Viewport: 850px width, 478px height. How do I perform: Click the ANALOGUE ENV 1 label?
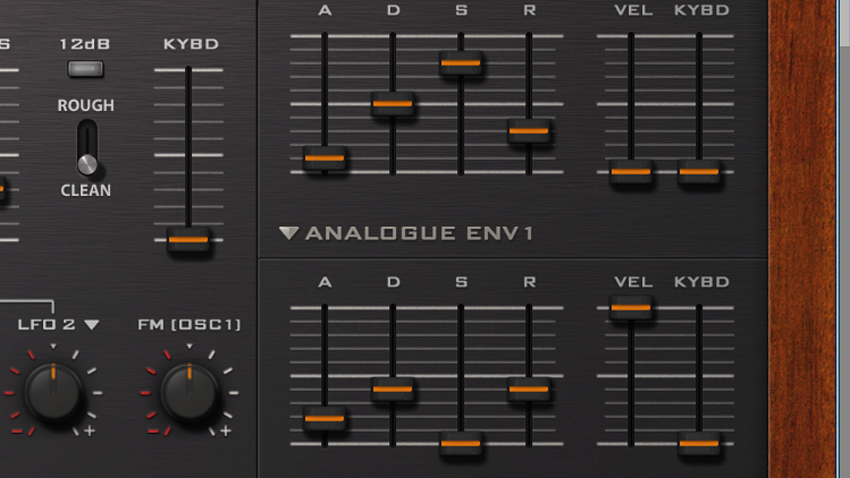pos(419,233)
